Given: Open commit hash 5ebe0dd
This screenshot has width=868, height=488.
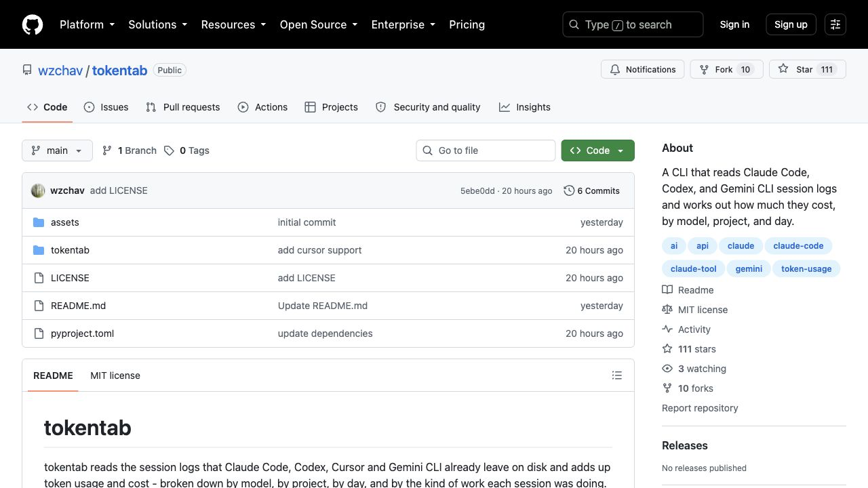Looking at the screenshot, I should 477,191.
